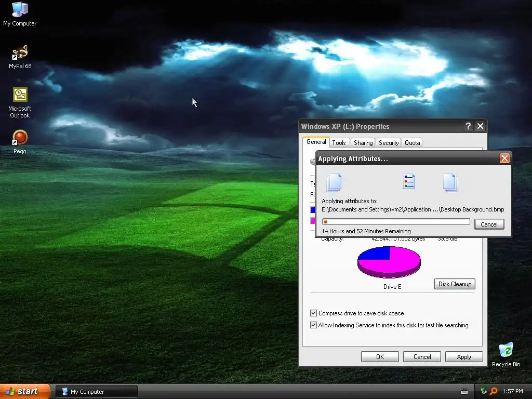This screenshot has width=532, height=399.
Task: Close the Windows XP (E:) Properties window
Action: pyautogui.click(x=480, y=126)
